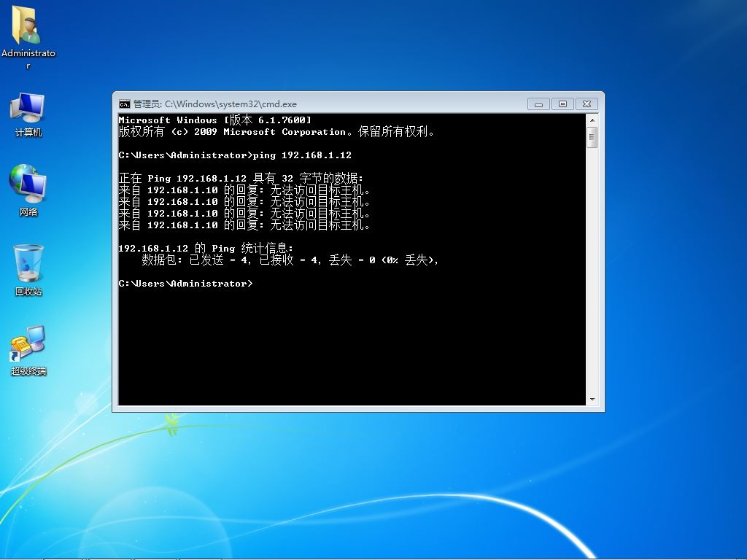Select the 网络 desktop icon

(x=28, y=190)
